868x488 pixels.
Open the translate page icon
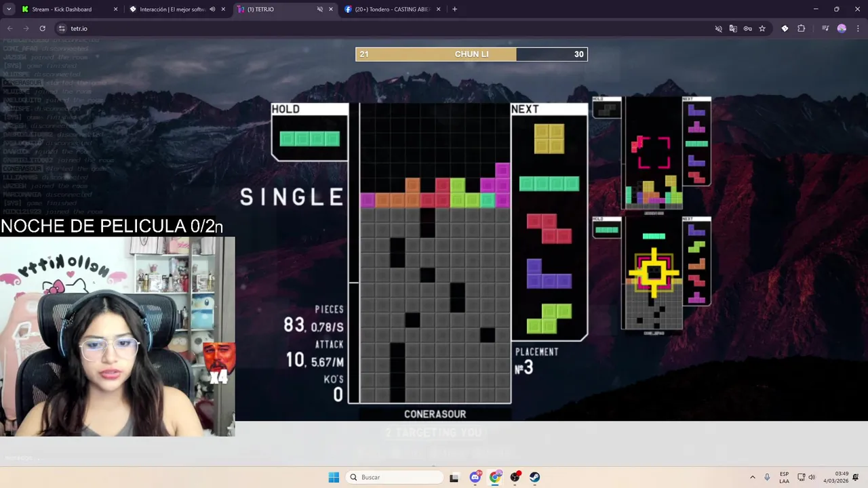point(733,28)
